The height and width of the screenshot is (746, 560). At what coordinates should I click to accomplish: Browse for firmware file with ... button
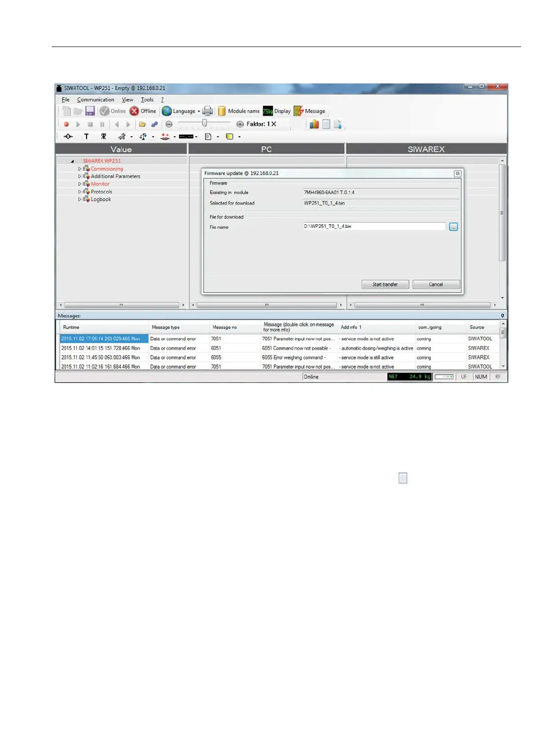pyautogui.click(x=453, y=227)
